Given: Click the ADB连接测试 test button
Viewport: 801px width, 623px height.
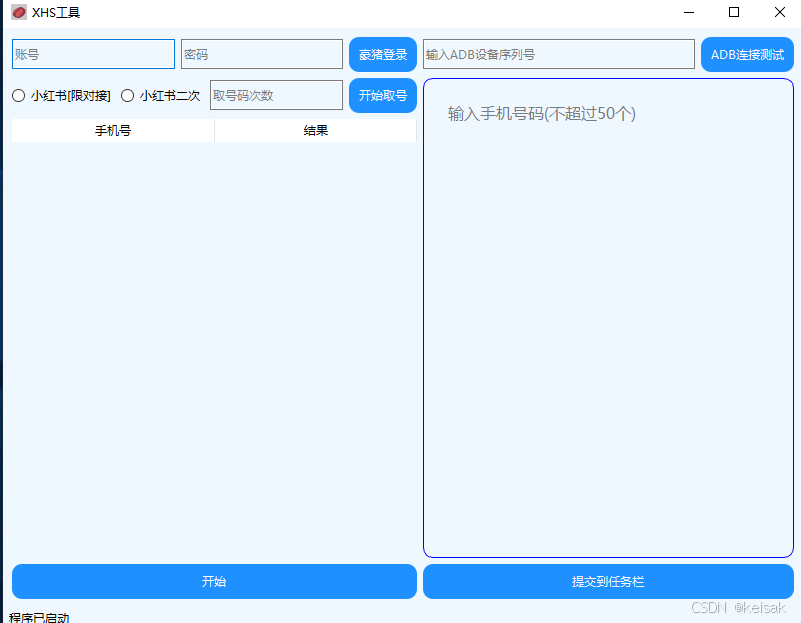Looking at the screenshot, I should click(746, 53).
